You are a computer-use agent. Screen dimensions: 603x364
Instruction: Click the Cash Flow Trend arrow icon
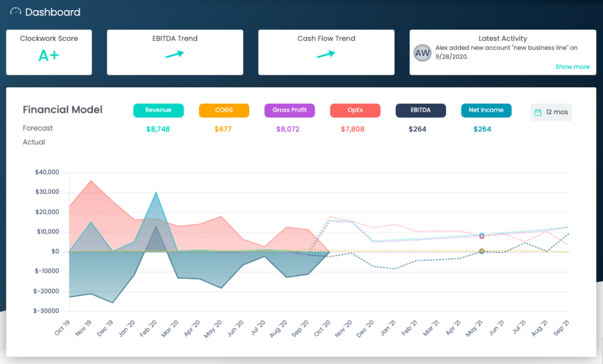[326, 55]
